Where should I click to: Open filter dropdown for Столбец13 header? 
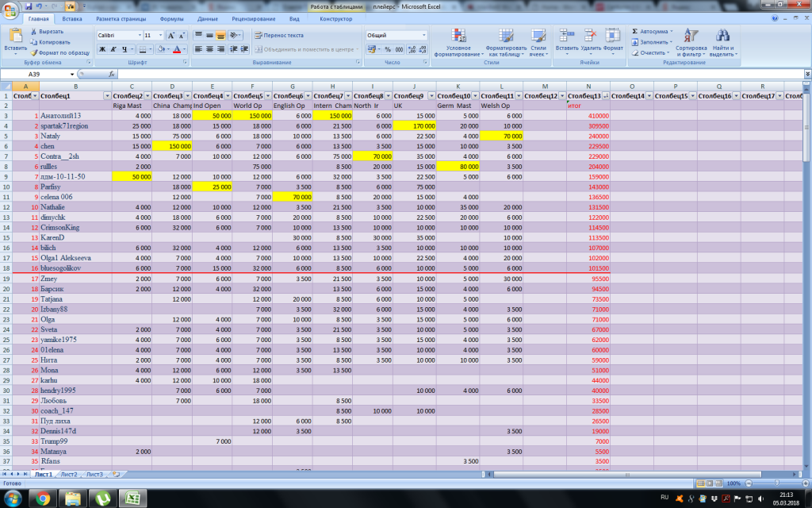point(607,96)
